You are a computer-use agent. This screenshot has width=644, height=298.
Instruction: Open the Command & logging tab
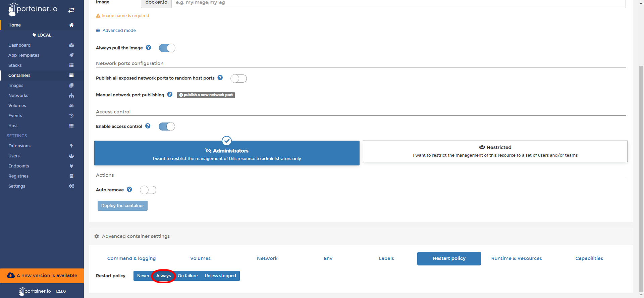point(131,258)
